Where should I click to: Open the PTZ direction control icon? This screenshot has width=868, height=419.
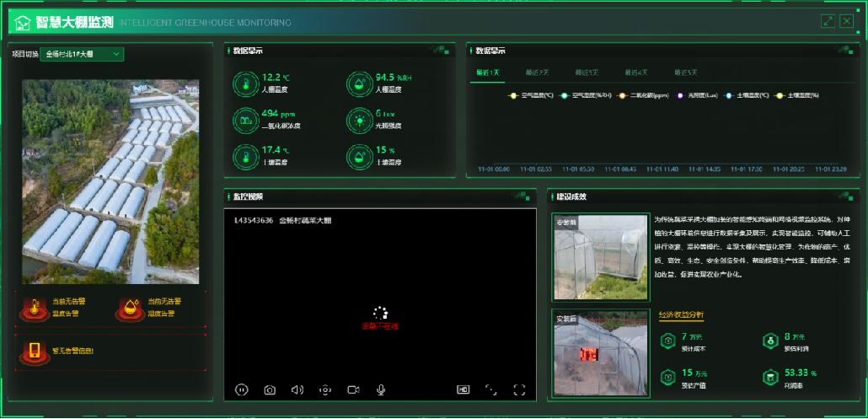(325, 389)
